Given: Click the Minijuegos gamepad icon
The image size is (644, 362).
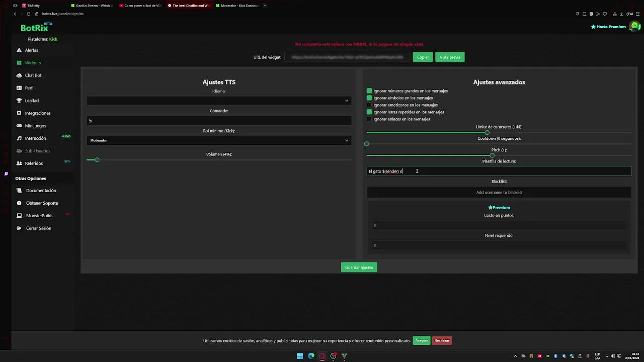Looking at the screenshot, I should (19, 126).
